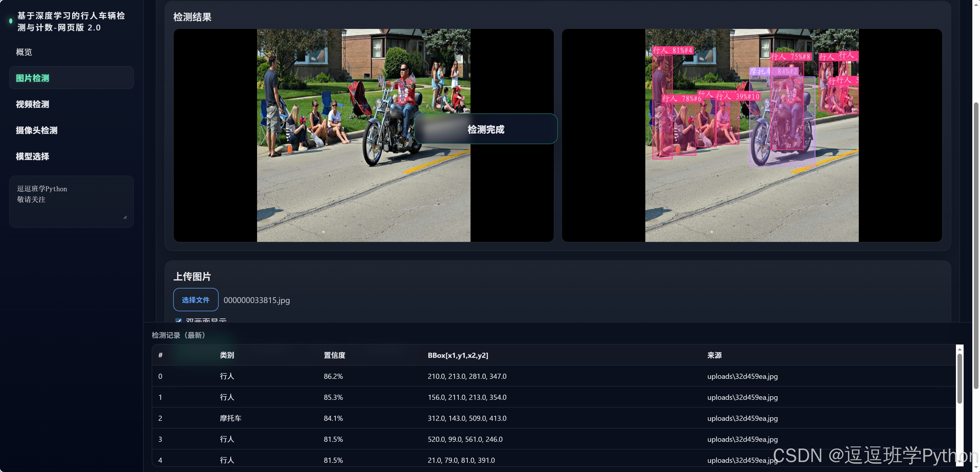Click the green status dot beside the app title
Image resolution: width=980 pixels, height=472 pixels.
[x=11, y=21]
